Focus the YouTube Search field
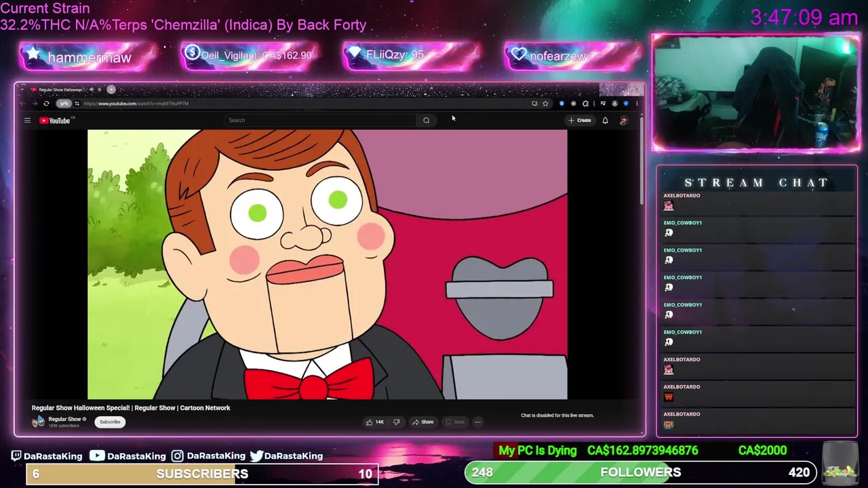The height and width of the screenshot is (488, 868). click(x=320, y=121)
